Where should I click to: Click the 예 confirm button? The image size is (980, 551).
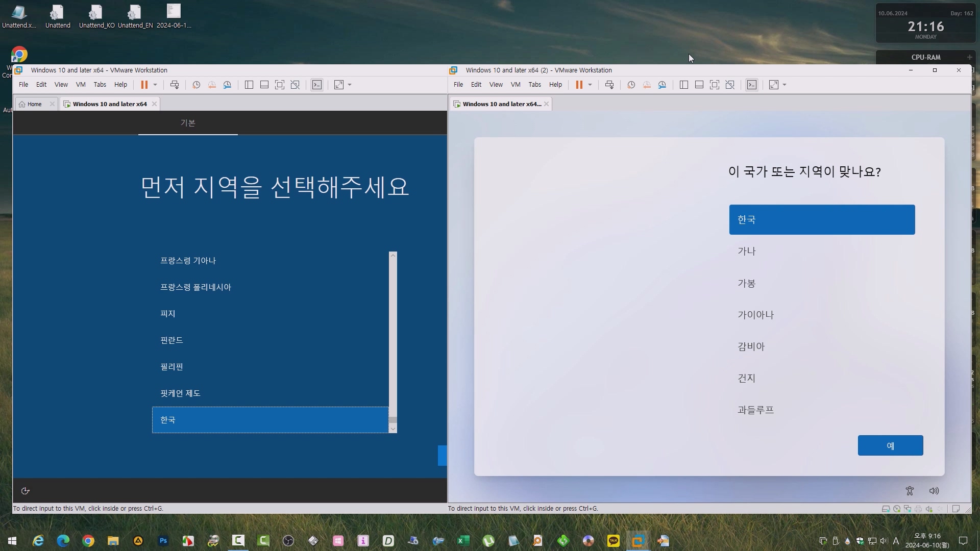pos(890,445)
